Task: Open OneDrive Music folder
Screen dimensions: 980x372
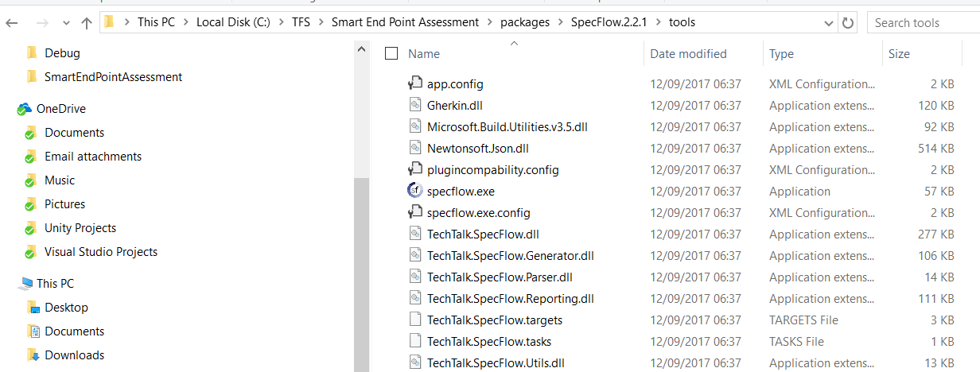Action: [x=60, y=180]
